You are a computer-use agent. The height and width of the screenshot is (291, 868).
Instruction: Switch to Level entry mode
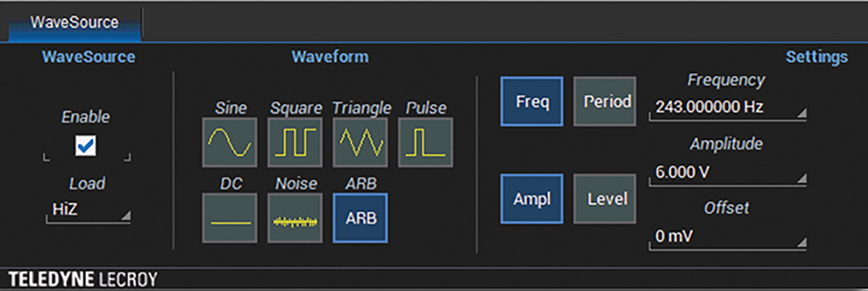click(x=605, y=198)
